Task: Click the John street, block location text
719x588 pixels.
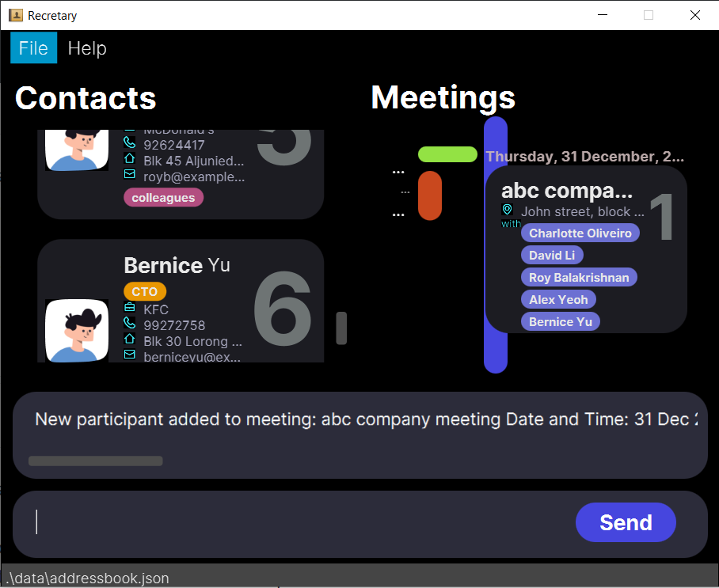Action: pos(582,212)
